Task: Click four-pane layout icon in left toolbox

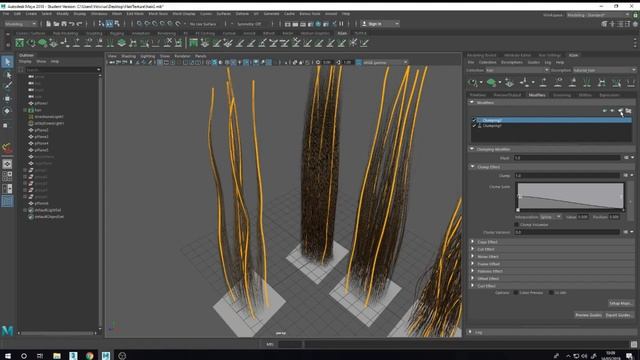Action: tap(7, 176)
